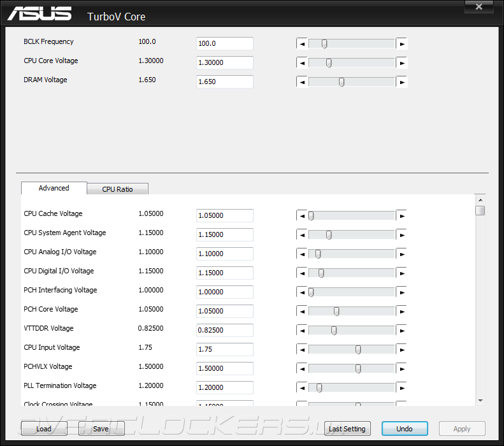This screenshot has width=504, height=446.
Task: Focus the VTTDDR Voltage input field
Action: tap(225, 330)
